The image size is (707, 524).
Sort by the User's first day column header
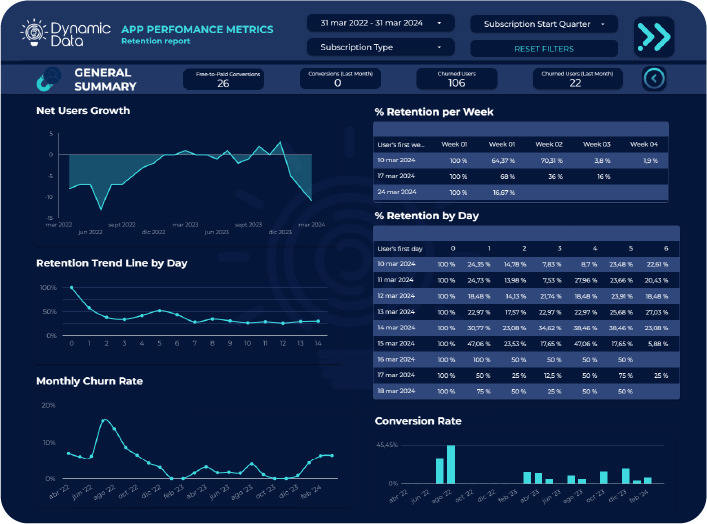point(400,247)
